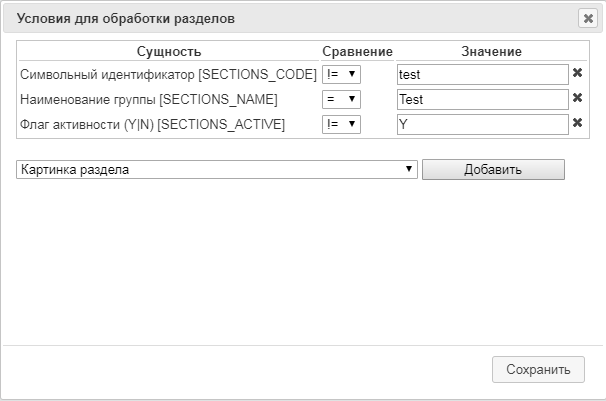Click the Добавить button
This screenshot has height=401, width=606.
click(x=493, y=170)
